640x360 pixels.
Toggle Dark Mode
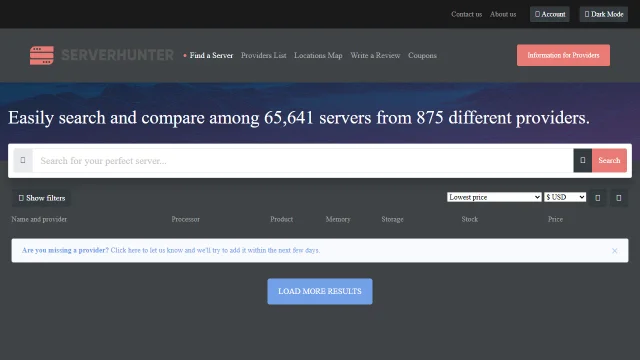(604, 14)
